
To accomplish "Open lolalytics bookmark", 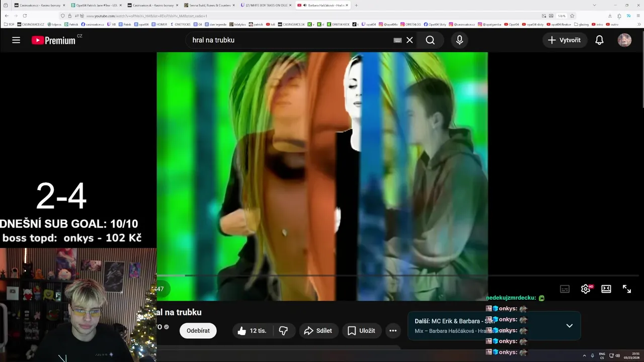I will point(237,24).
